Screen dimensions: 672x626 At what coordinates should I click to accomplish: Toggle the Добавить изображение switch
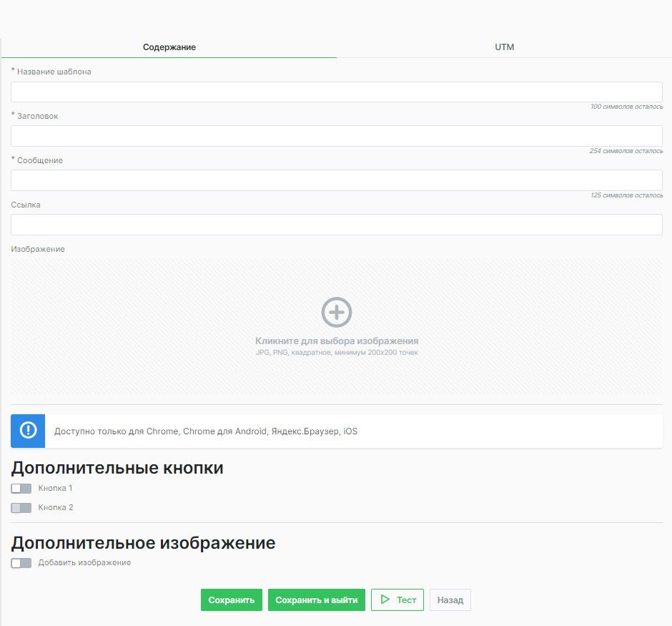[x=21, y=563]
